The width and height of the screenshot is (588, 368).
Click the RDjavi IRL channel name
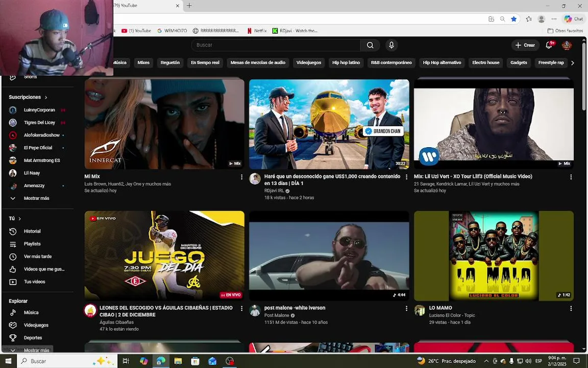coord(274,191)
